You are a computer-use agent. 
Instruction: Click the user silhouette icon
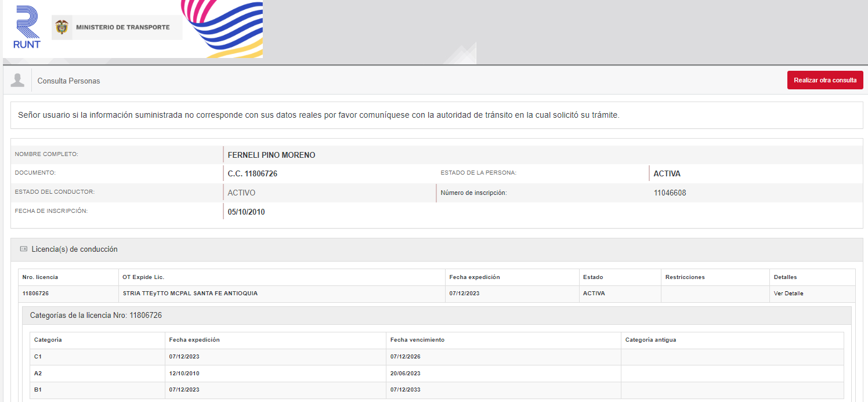(x=17, y=80)
